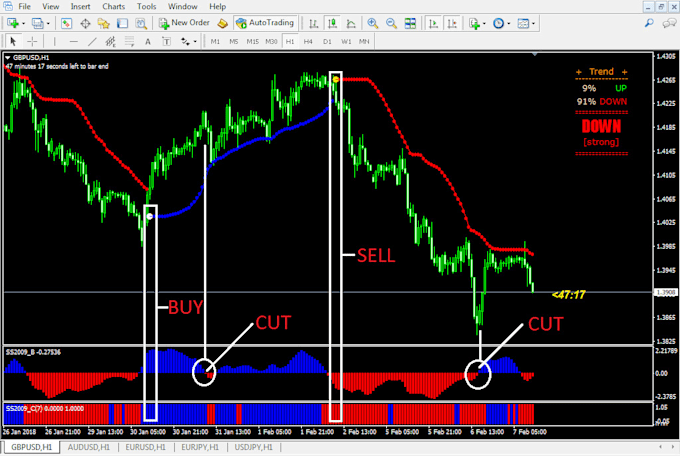Switch timeframe to D1

(327, 42)
